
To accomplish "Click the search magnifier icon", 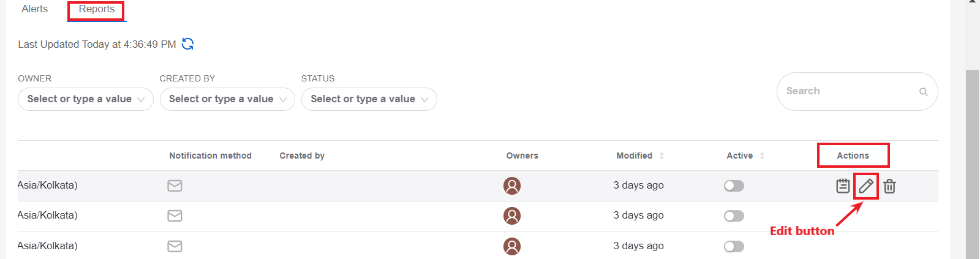I will (x=923, y=92).
